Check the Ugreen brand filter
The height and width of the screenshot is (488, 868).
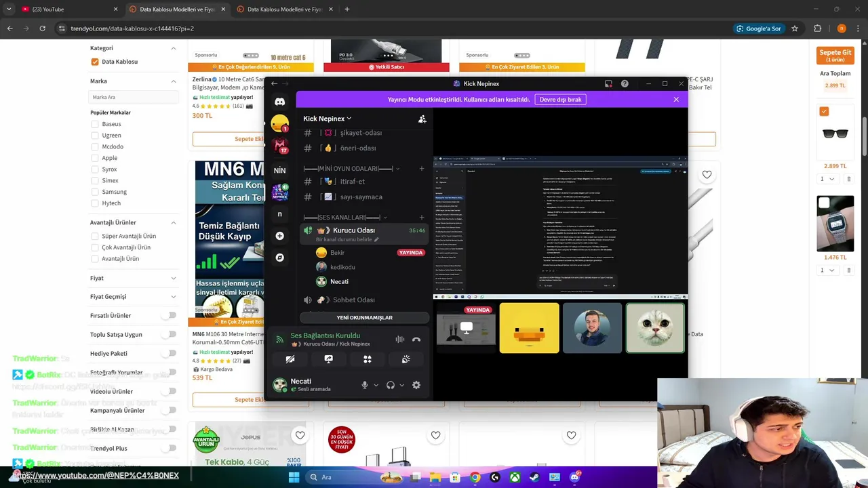tap(95, 136)
